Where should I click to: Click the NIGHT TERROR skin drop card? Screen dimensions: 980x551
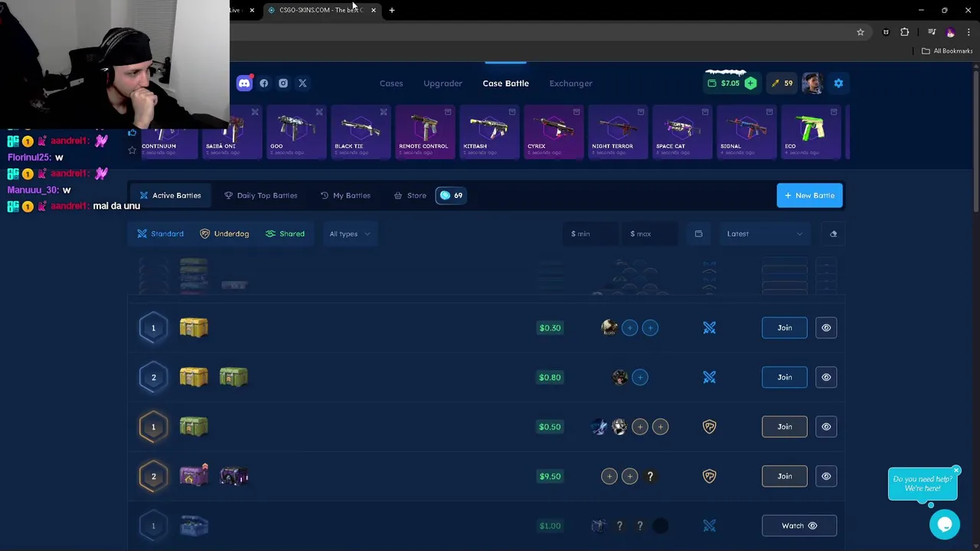[618, 133]
